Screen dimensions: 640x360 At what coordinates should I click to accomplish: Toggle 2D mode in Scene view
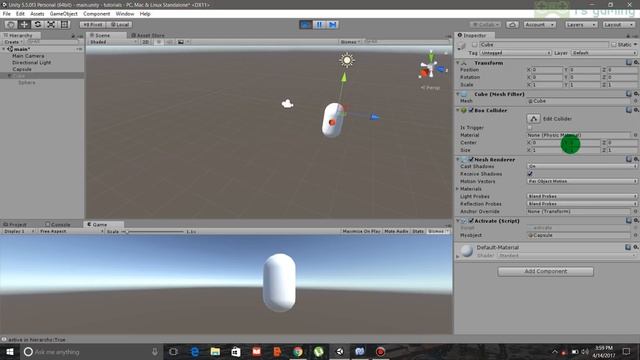point(146,42)
